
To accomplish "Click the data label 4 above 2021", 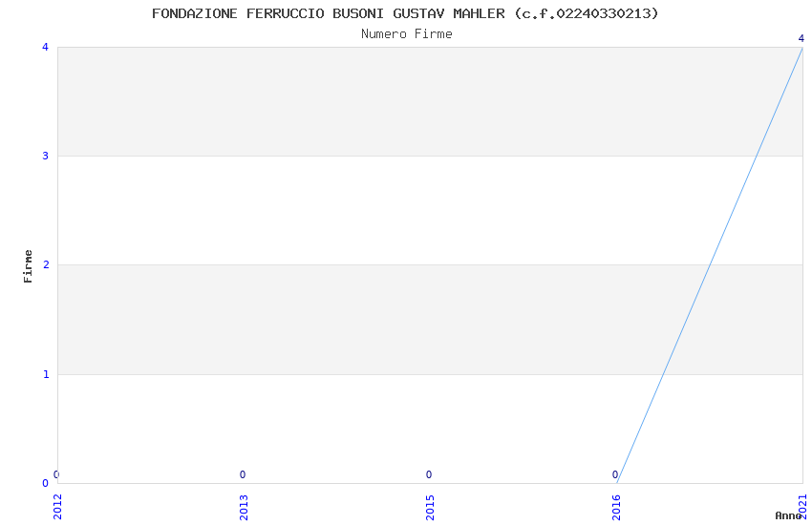I will click(801, 38).
